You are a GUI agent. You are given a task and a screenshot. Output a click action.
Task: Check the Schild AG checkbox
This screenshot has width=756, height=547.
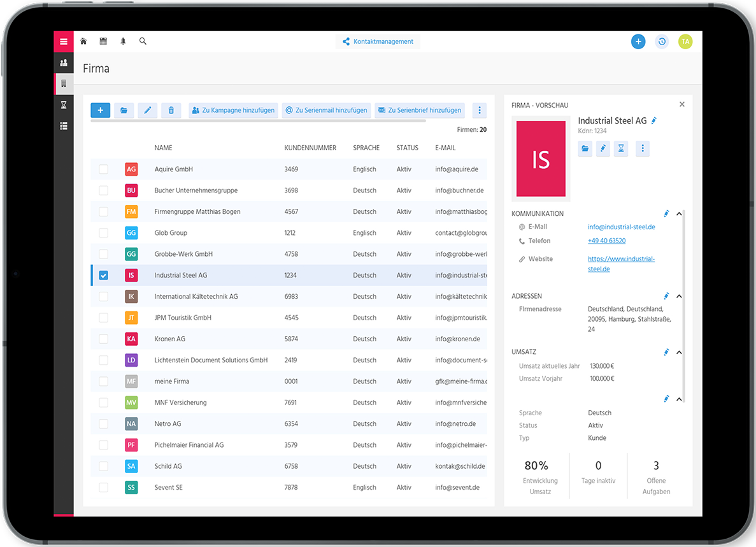click(103, 466)
